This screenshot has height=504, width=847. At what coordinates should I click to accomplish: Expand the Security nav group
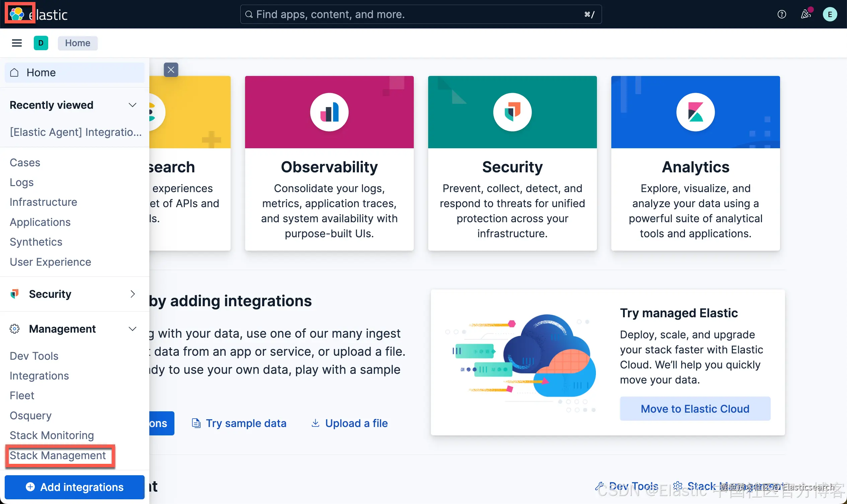pos(133,294)
